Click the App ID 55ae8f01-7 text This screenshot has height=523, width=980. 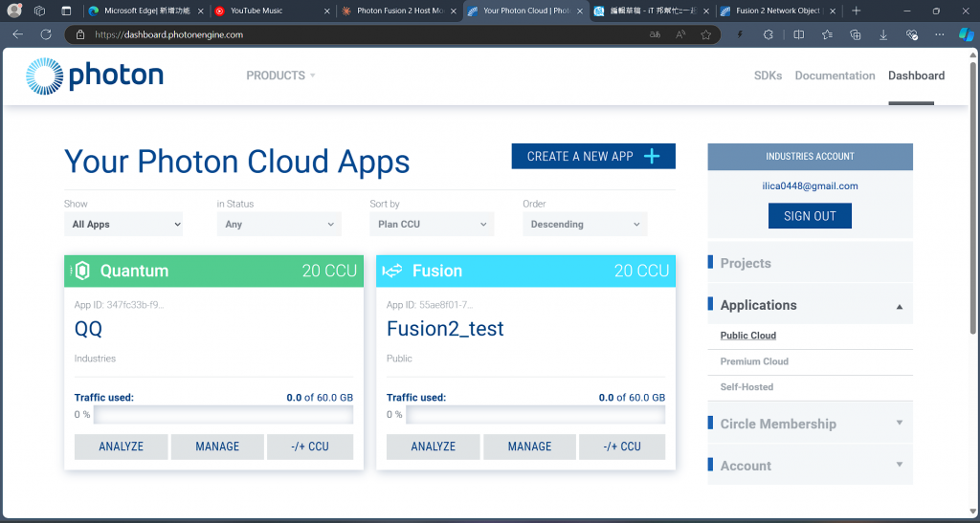pos(430,305)
